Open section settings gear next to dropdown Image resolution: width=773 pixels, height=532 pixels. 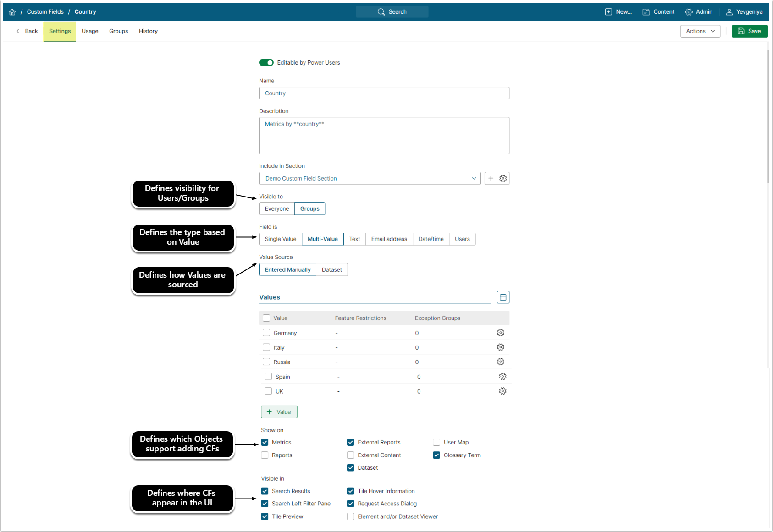503,178
